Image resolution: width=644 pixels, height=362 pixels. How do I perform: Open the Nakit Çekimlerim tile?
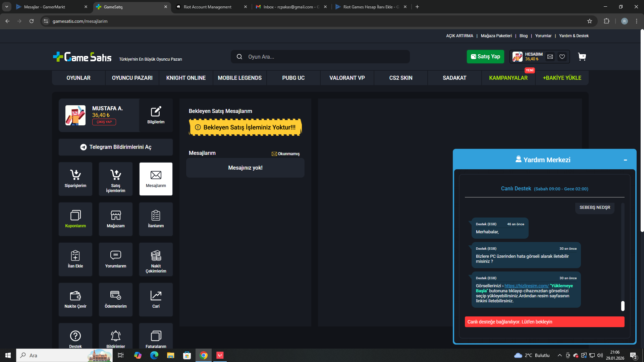[156, 259]
